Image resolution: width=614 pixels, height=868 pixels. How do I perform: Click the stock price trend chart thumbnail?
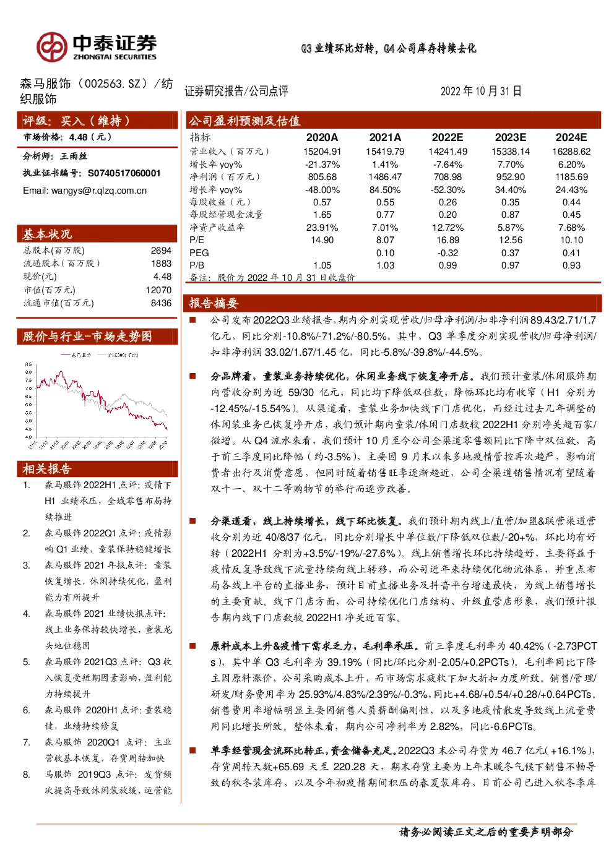(98, 400)
